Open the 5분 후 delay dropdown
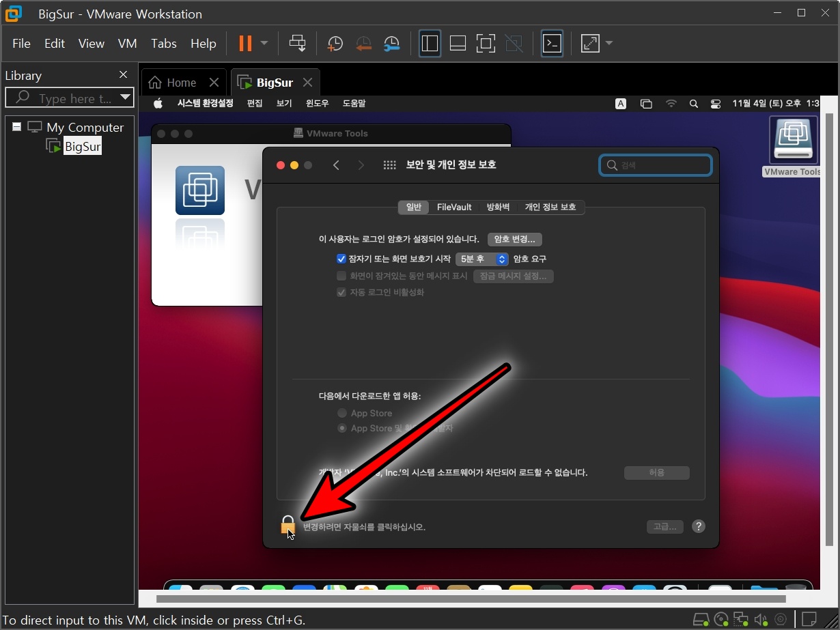 tap(482, 259)
